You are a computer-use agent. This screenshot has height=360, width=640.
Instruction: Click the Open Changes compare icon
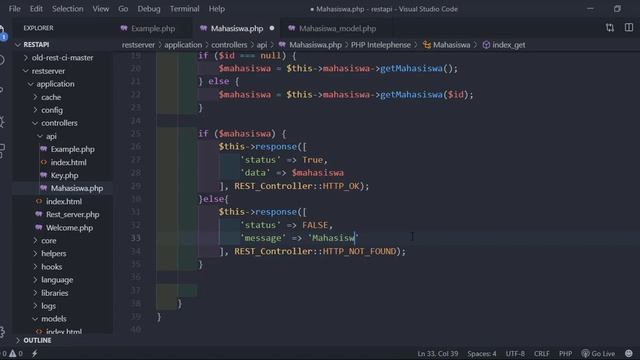(610, 28)
